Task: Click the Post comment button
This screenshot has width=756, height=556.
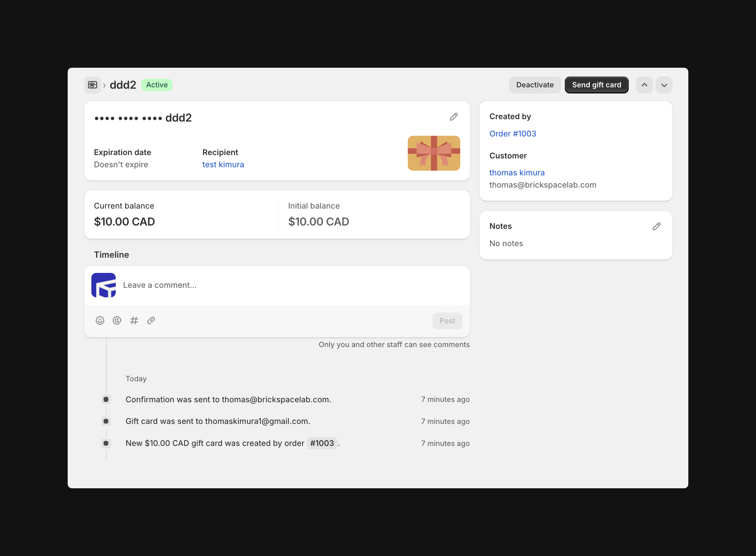Action: pyautogui.click(x=447, y=321)
